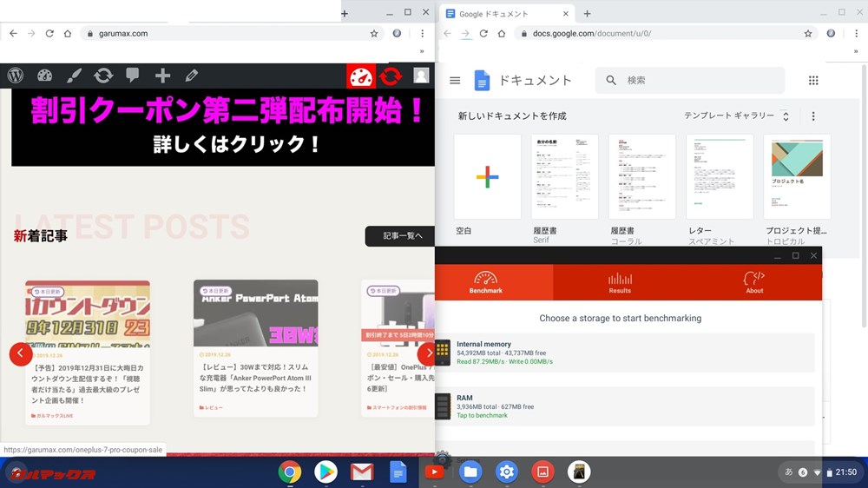Click the garumax.com address bar
The height and width of the screenshot is (488, 868).
(233, 33)
